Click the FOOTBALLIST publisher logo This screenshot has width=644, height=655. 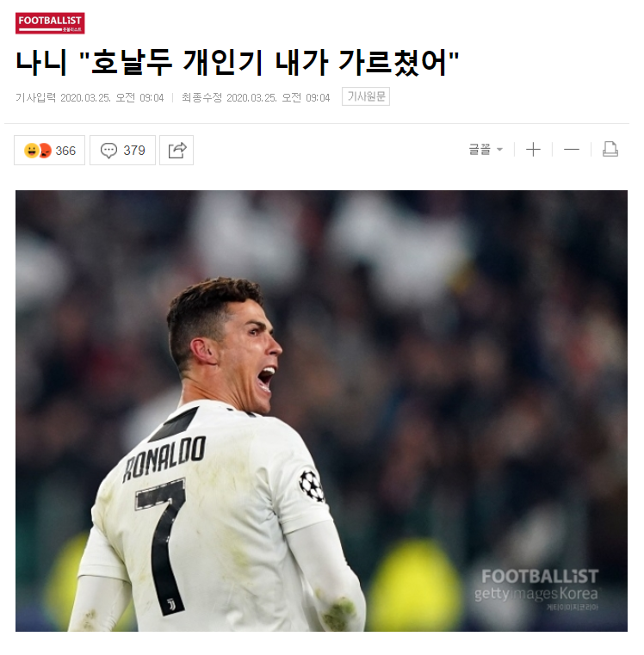point(50,23)
